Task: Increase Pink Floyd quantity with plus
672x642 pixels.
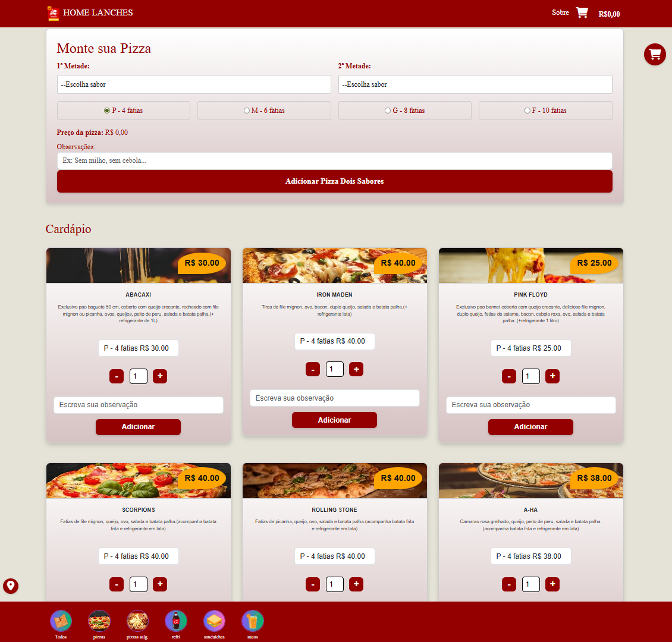Action: 552,376
